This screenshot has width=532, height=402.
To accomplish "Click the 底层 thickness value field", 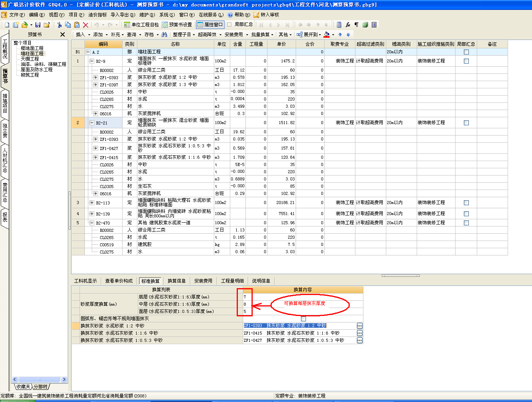I will (303, 297).
